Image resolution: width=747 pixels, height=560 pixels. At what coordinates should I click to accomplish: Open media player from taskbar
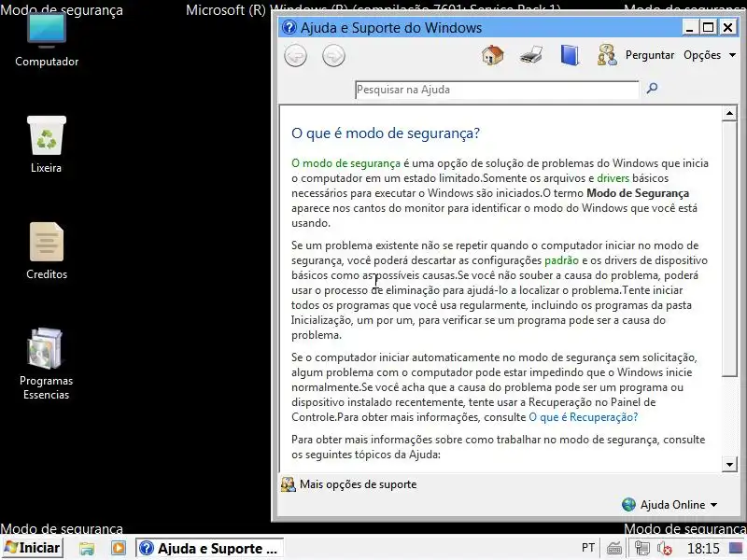119,548
